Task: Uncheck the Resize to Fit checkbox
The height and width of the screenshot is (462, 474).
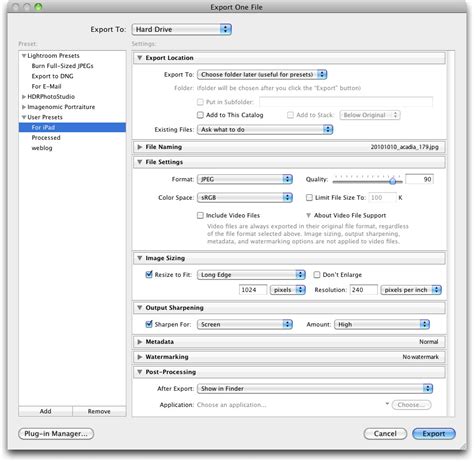Action: pos(149,275)
